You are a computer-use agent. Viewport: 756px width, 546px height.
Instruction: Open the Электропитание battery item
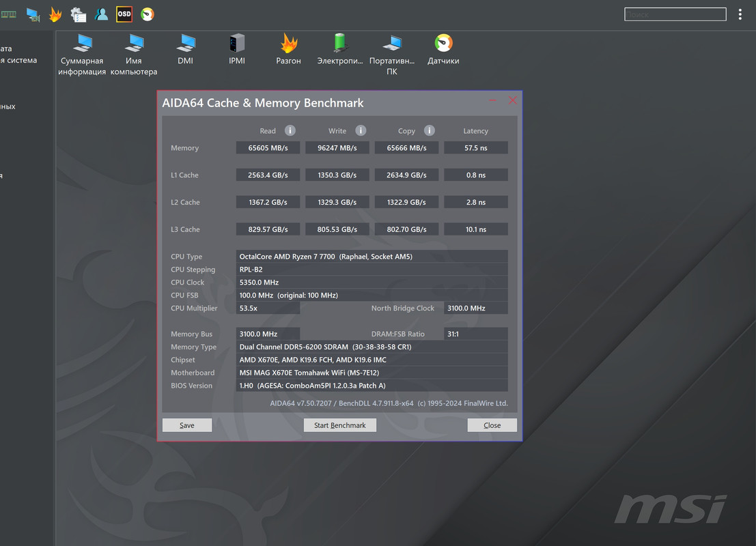point(340,49)
